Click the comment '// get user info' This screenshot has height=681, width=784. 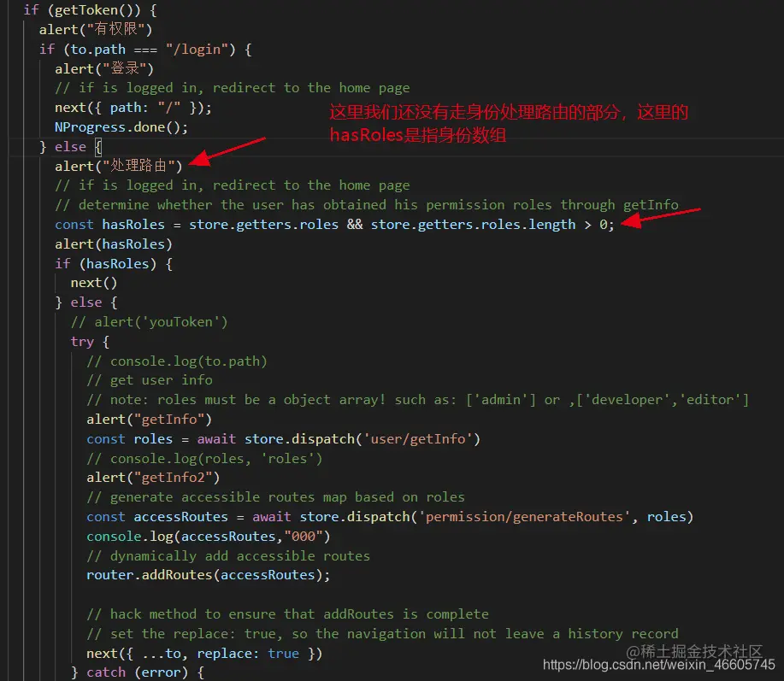click(150, 380)
